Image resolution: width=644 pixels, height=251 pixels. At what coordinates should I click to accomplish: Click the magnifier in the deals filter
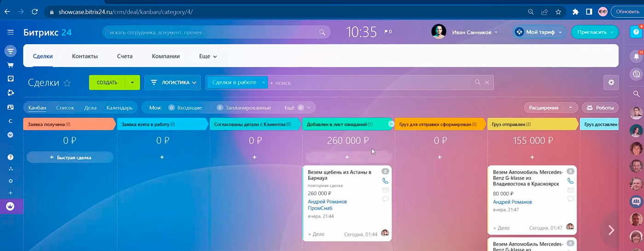pos(477,82)
